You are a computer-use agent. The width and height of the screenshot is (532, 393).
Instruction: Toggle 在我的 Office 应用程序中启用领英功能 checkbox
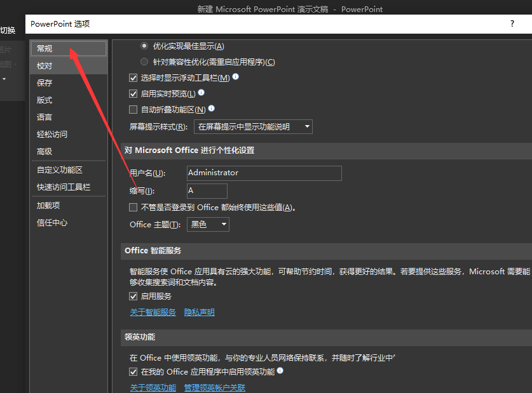click(x=133, y=372)
